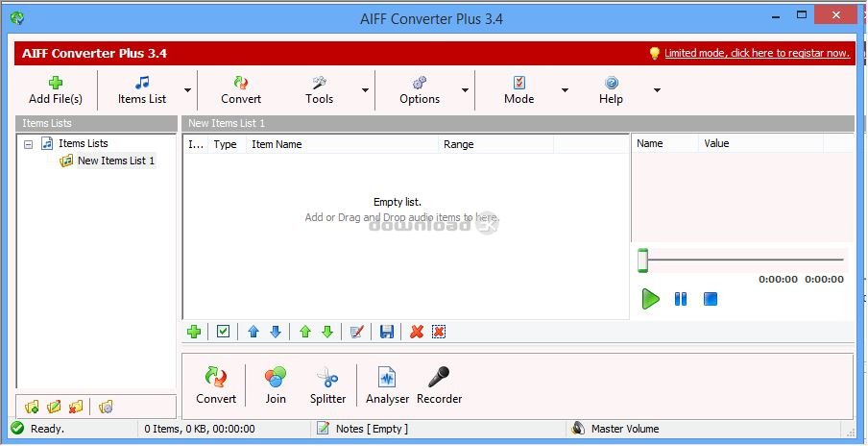The image size is (868, 446).
Task: Expand the Options dropdown arrow
Action: pyautogui.click(x=465, y=90)
